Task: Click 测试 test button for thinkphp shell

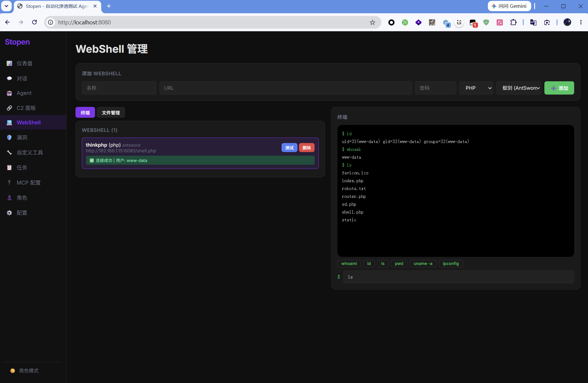Action: point(289,148)
